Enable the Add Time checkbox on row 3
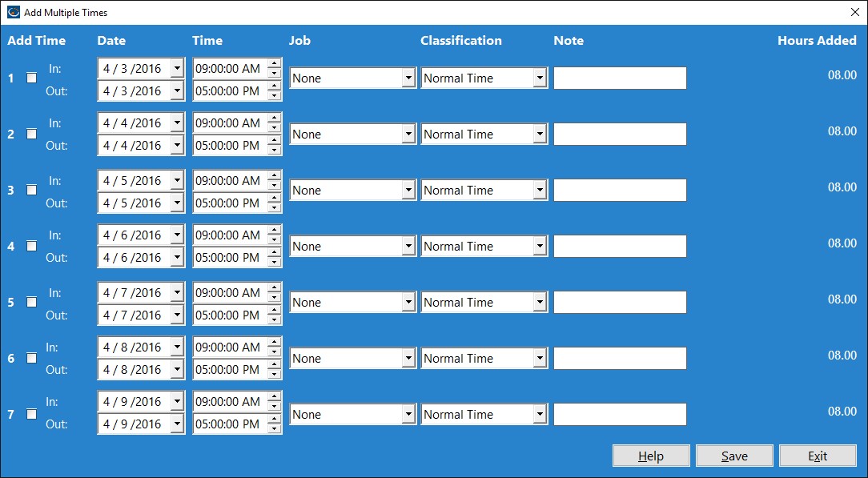The width and height of the screenshot is (868, 478). (32, 190)
